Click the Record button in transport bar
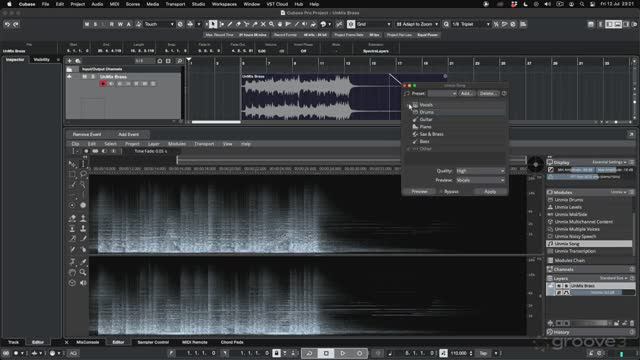Image resolution: width=640 pixels, height=360 pixels. click(x=360, y=353)
